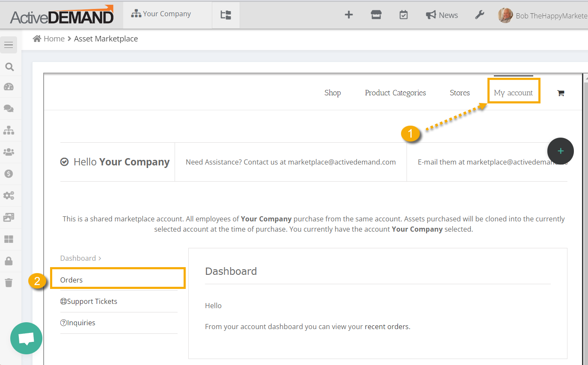This screenshot has height=365, width=588.
Task: Open the chat bubbles sidebar icon
Action: point(9,109)
